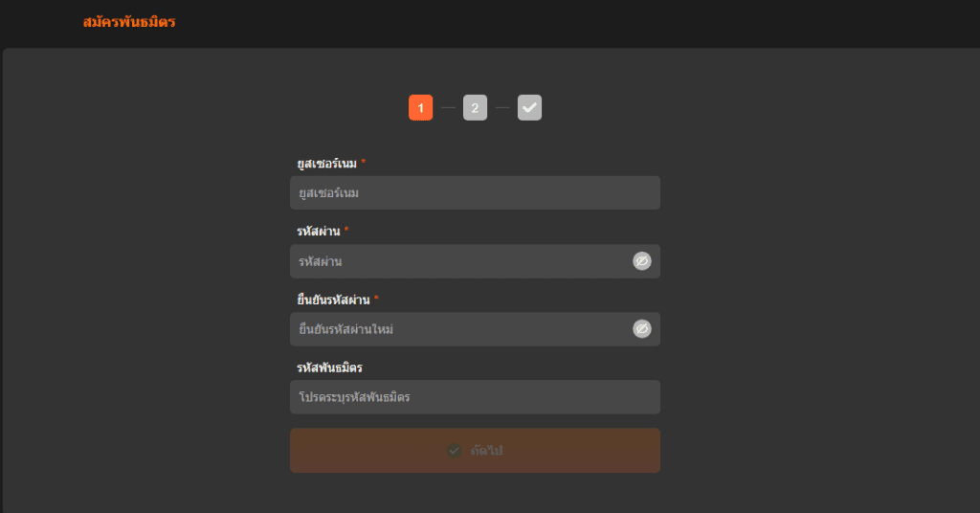Select the ยืนยันรหัสผ่านใหม่ input box
This screenshot has width=980, height=513.
[x=459, y=329]
